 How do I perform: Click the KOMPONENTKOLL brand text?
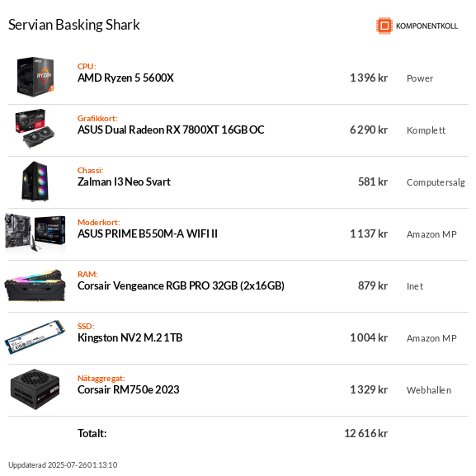(x=427, y=26)
